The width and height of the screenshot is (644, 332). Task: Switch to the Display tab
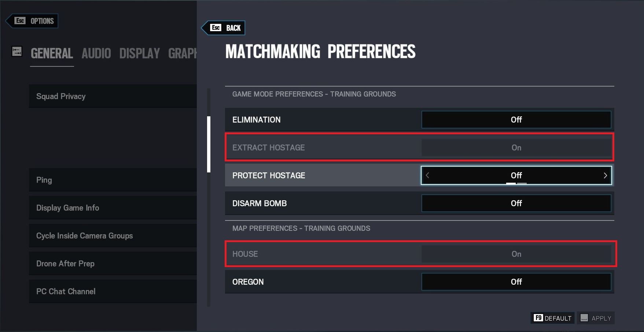point(139,54)
